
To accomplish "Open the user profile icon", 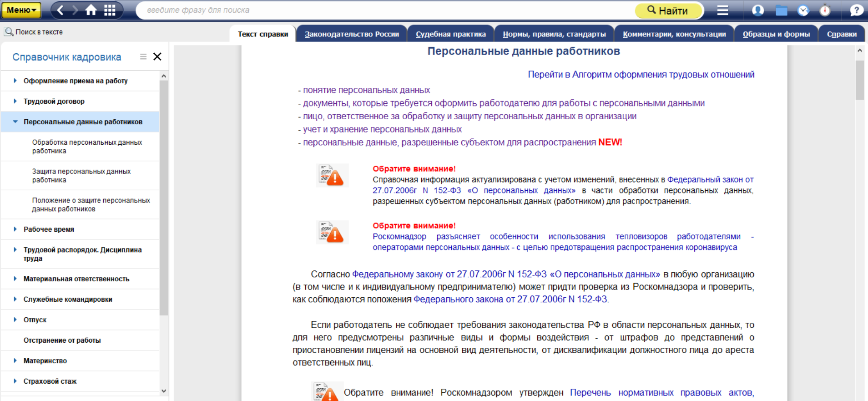I will (758, 10).
